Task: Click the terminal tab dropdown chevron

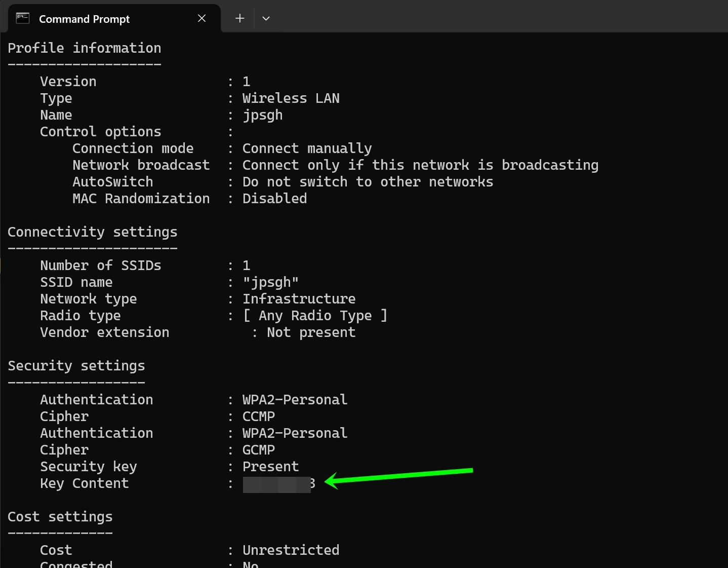Action: [266, 18]
